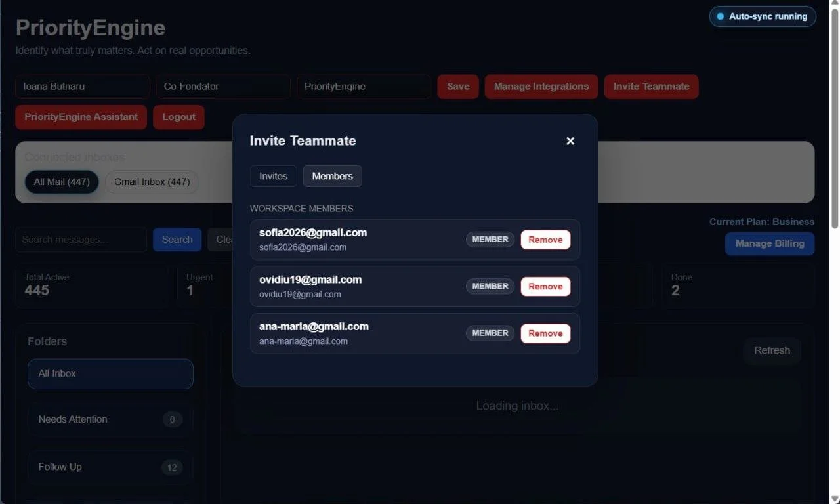Open the Follow Up folder

[x=110, y=467]
